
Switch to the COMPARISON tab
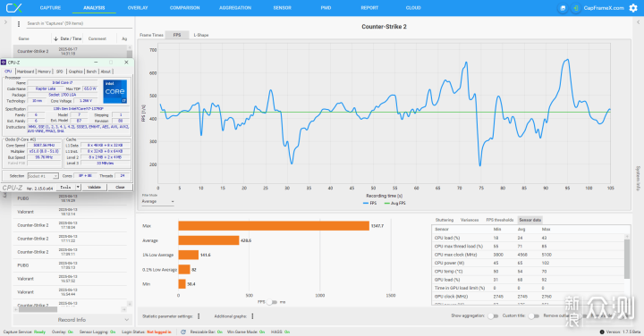(185, 8)
